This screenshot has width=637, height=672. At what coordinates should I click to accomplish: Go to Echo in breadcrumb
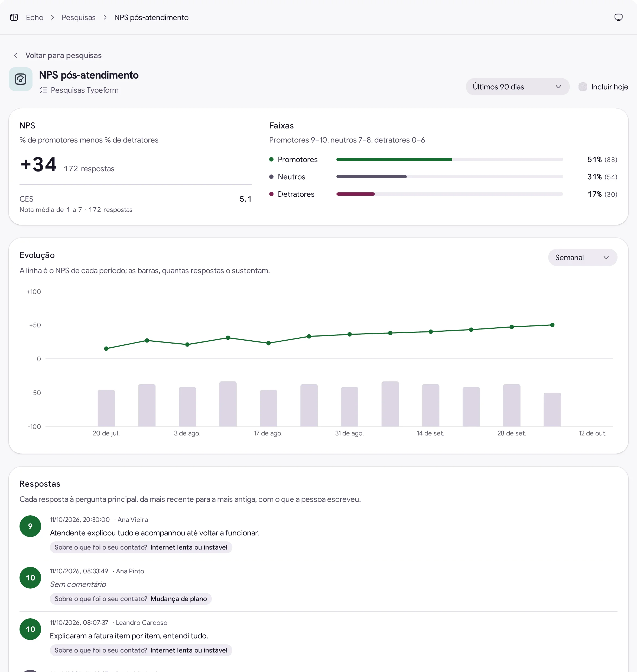(x=35, y=17)
